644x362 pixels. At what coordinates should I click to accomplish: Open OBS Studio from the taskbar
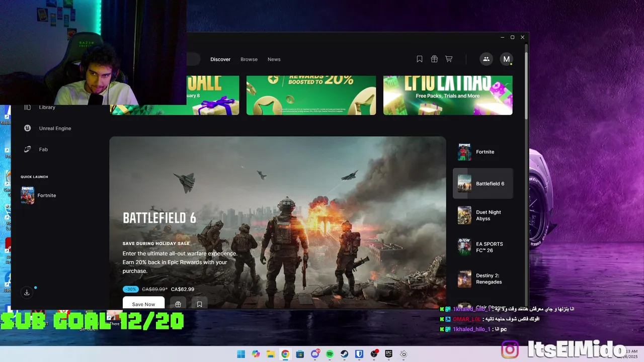(374, 354)
